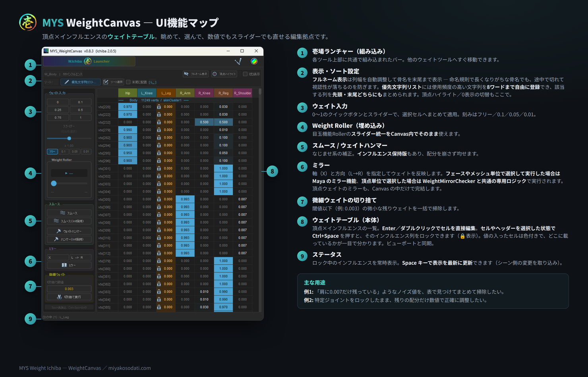588x377 pixels.
Task: Select the free step mode toggle
Action: [x=52, y=152]
